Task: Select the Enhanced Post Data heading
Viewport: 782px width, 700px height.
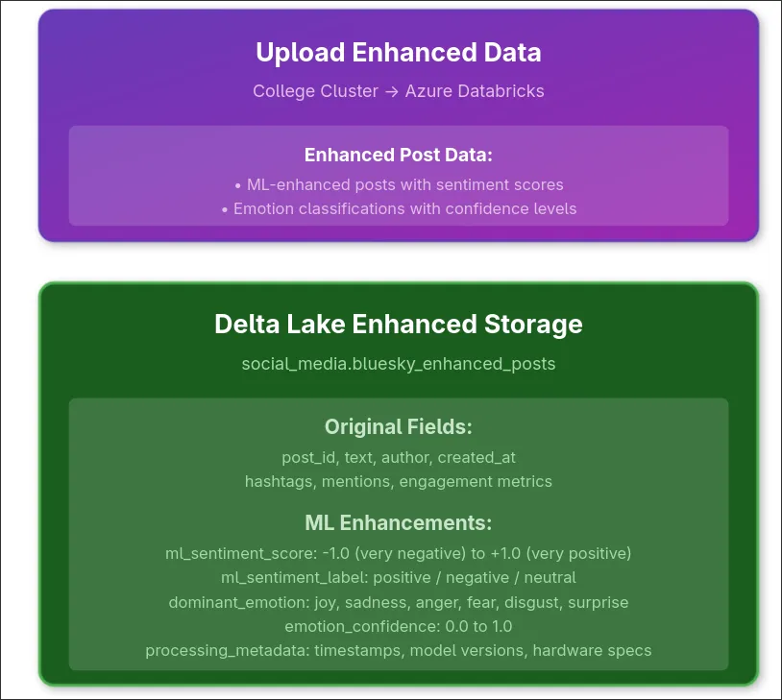Action: tap(398, 155)
